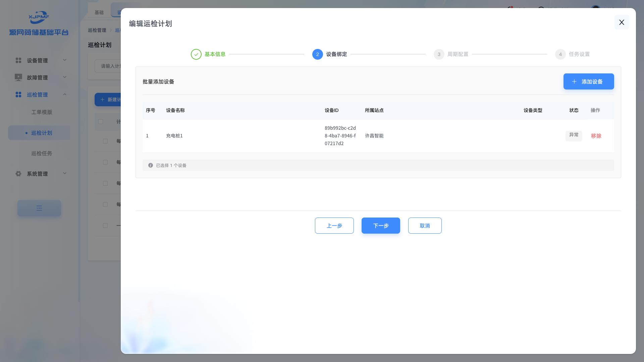Click the 巡检管理 four-dot icon
This screenshot has height=362, width=644.
click(x=18, y=95)
